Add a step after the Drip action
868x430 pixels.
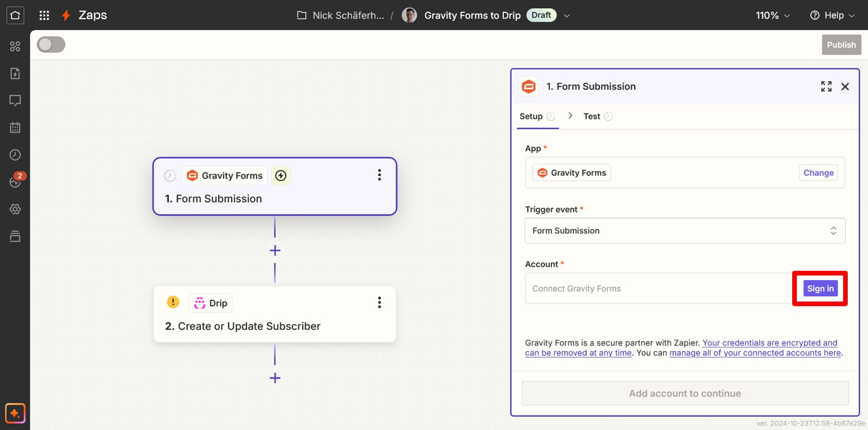275,378
